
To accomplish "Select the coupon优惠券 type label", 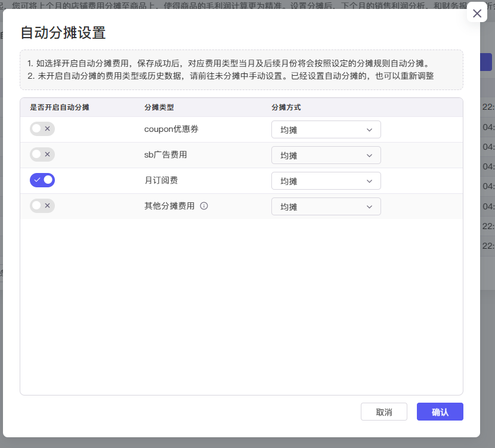I will click(171, 129).
